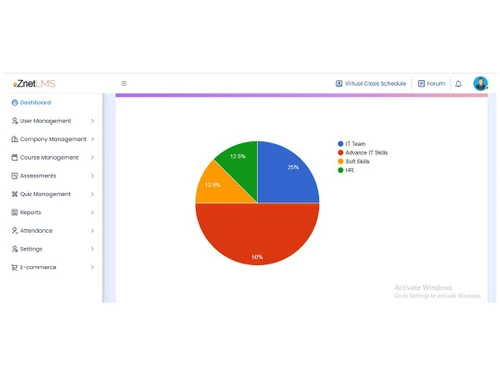500x375 pixels.
Task: Click the Settings user-gear icon
Action: click(14, 249)
